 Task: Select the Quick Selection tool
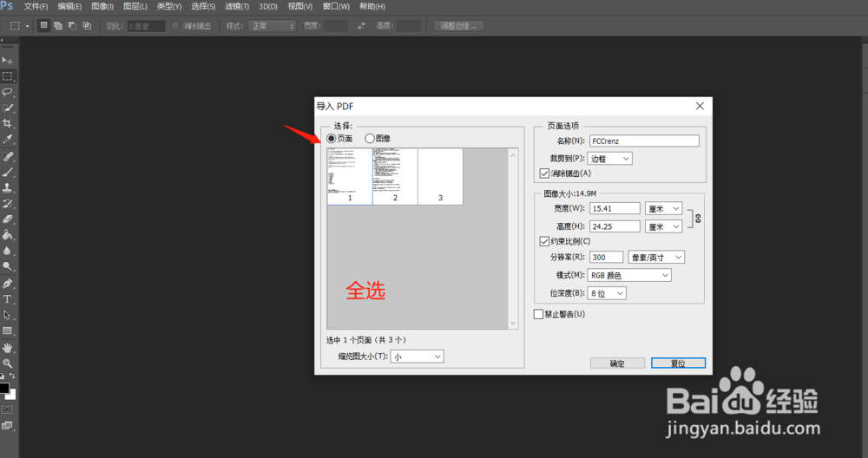click(7, 108)
